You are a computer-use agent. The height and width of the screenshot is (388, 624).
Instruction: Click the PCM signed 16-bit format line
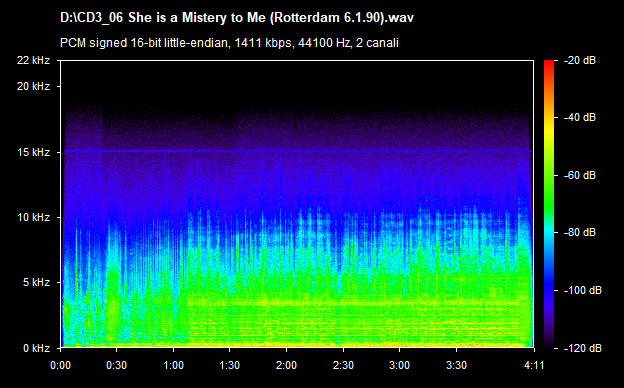tap(229, 43)
